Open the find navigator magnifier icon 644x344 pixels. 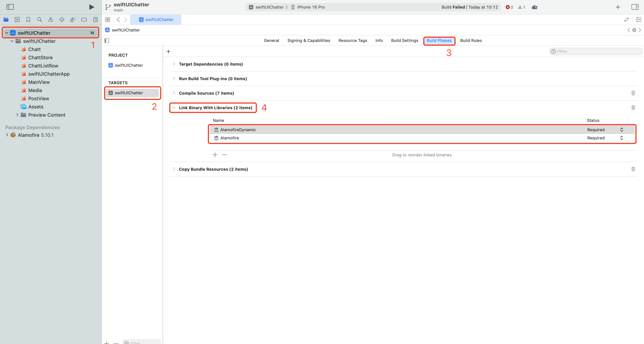click(39, 20)
